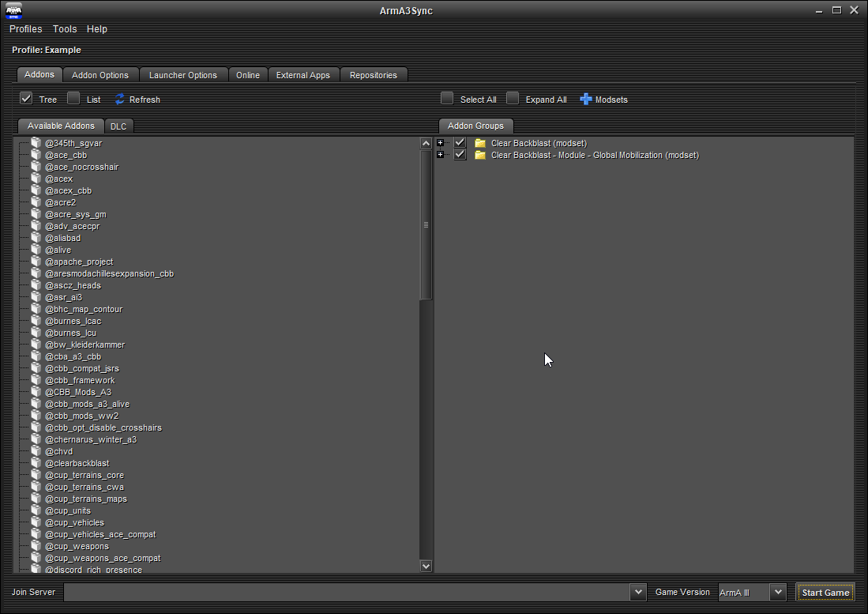The height and width of the screenshot is (614, 868).
Task: Switch to the Repositories tab
Action: [x=374, y=75]
